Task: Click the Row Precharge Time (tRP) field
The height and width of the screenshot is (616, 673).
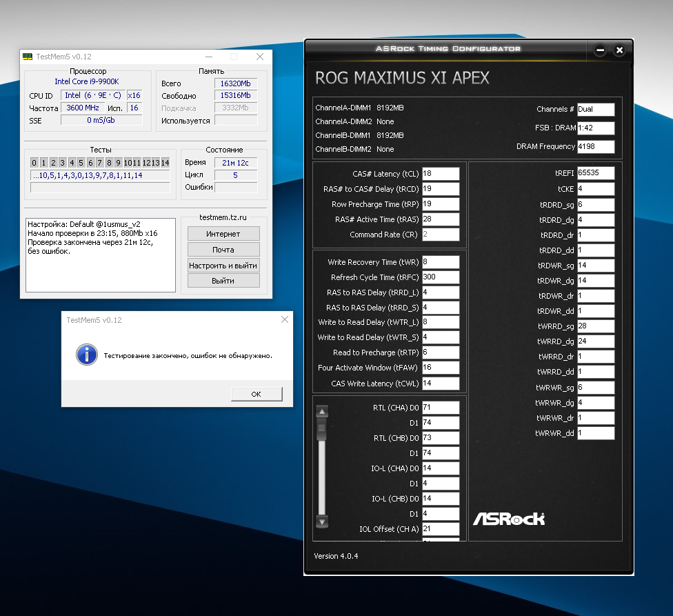Action: point(441,204)
